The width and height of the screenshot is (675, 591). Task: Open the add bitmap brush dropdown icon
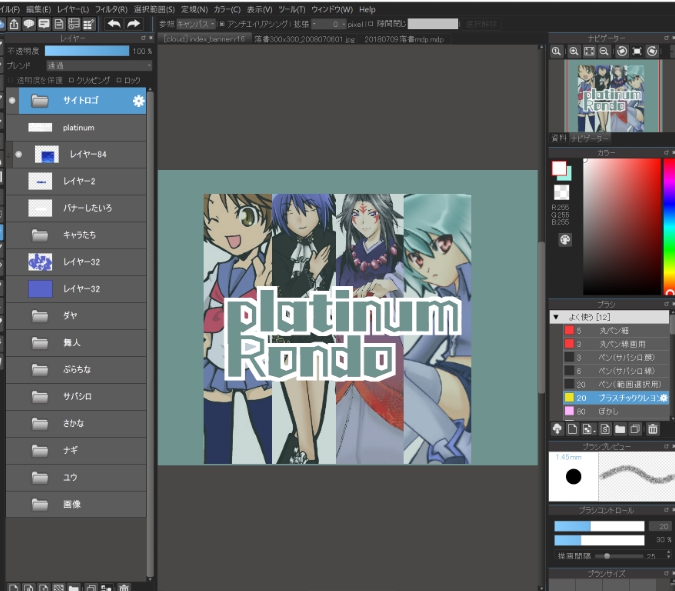(588, 429)
